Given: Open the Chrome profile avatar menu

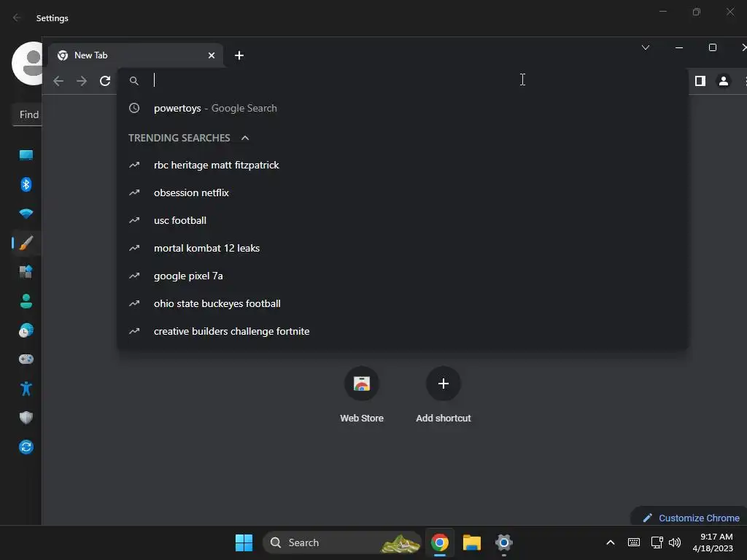Looking at the screenshot, I should (x=723, y=81).
